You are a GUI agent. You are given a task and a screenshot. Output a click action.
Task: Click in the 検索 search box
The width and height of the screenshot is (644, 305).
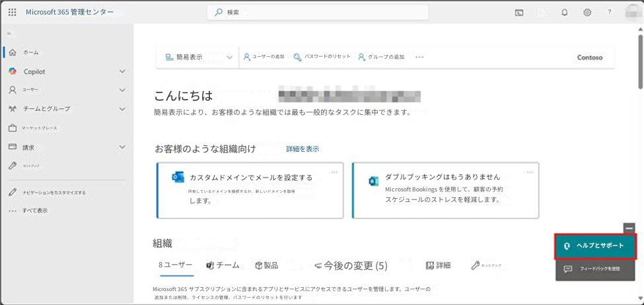pyautogui.click(x=318, y=13)
